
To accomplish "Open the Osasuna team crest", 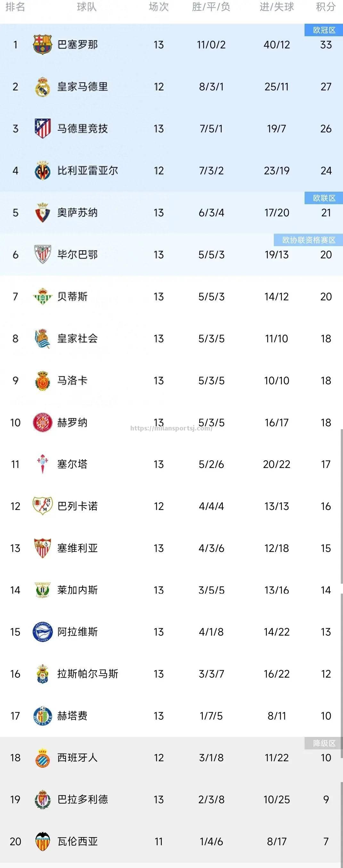I will click(x=42, y=213).
